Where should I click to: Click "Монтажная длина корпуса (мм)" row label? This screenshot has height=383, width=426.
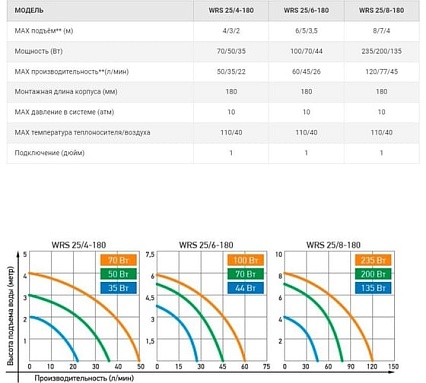[x=66, y=92]
